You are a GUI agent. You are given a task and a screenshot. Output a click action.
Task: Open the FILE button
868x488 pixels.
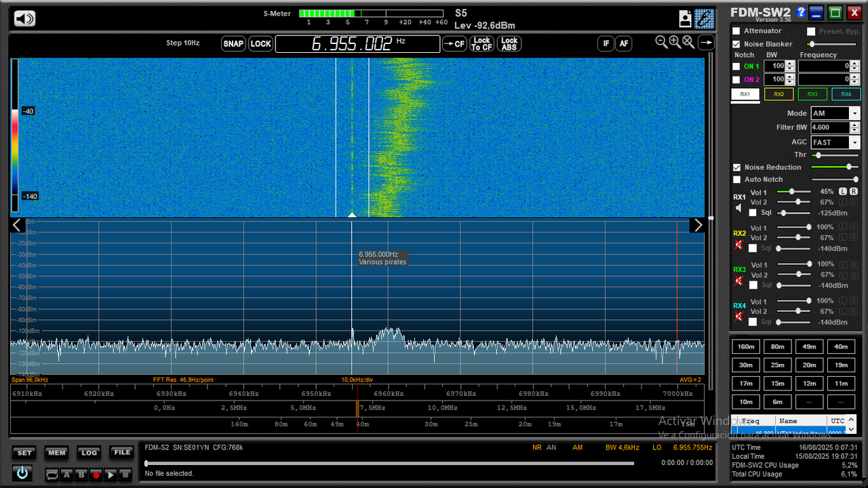coord(122,453)
